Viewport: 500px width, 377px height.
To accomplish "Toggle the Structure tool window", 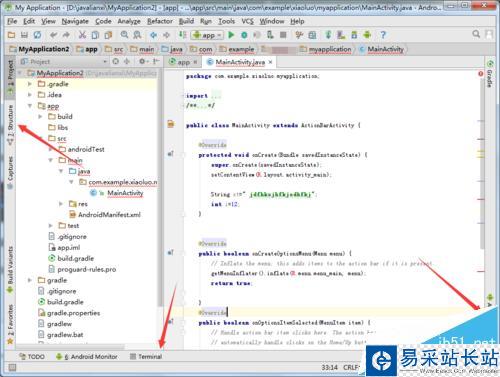I will [x=10, y=125].
